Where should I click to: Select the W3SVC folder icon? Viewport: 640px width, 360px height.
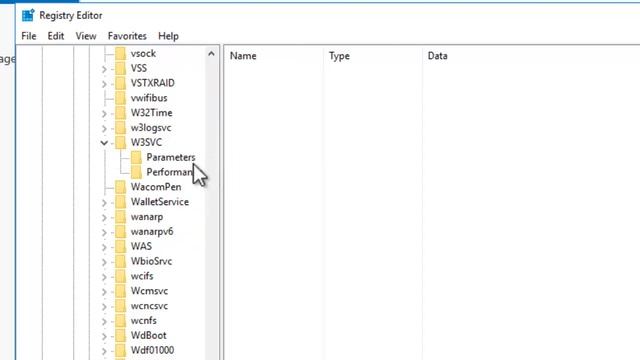(120, 142)
